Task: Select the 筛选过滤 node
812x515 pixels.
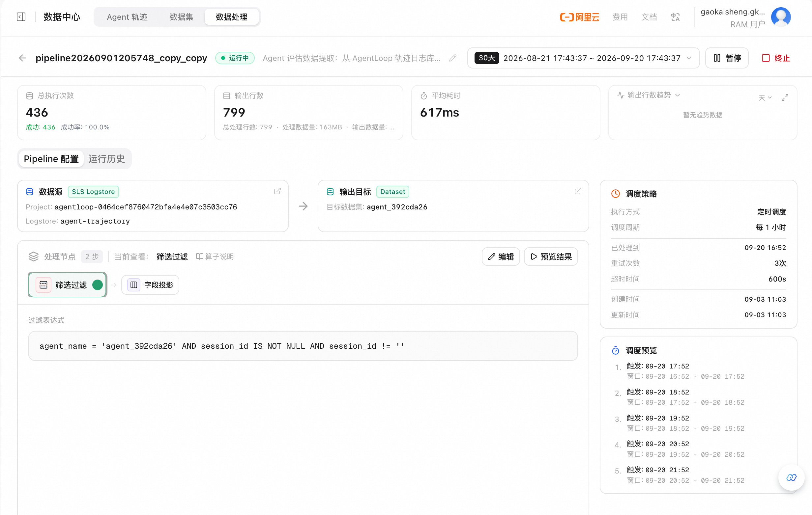Action: 68,285
